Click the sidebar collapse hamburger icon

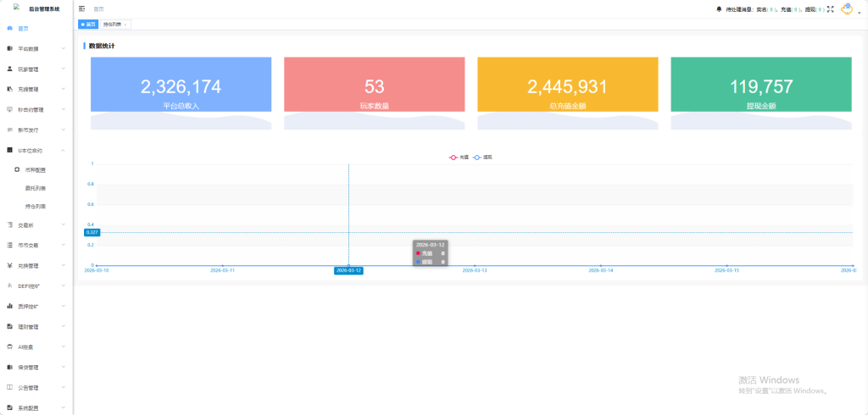(x=82, y=8)
